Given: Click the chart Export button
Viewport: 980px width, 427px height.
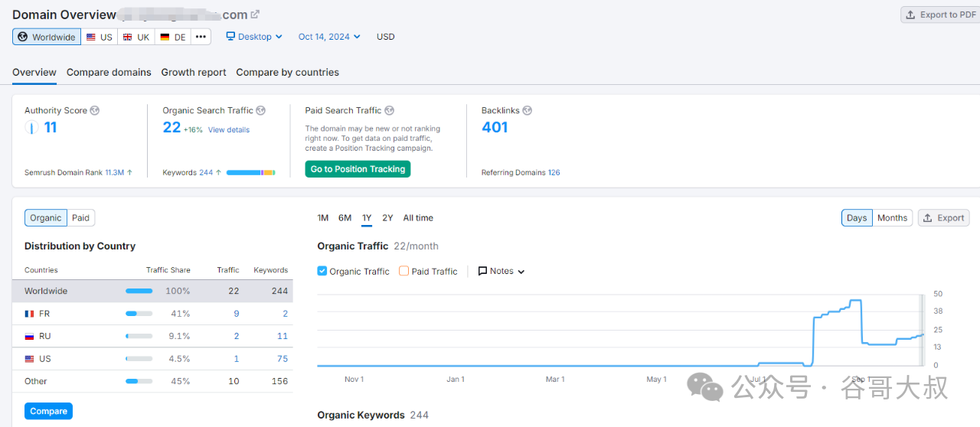Looking at the screenshot, I should [943, 218].
